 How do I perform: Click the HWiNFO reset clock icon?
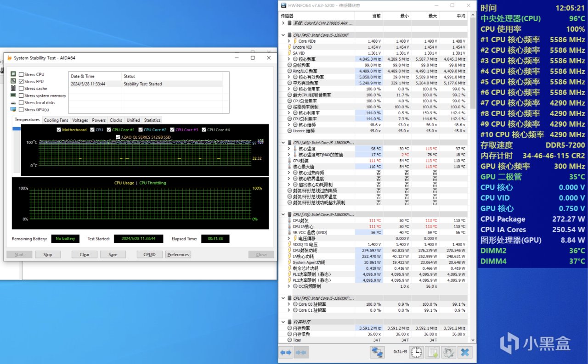click(x=416, y=352)
